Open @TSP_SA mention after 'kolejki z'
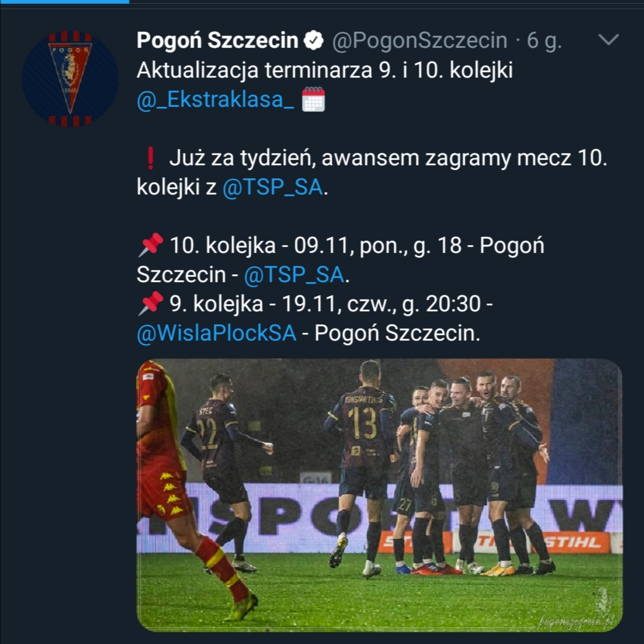 point(273,188)
